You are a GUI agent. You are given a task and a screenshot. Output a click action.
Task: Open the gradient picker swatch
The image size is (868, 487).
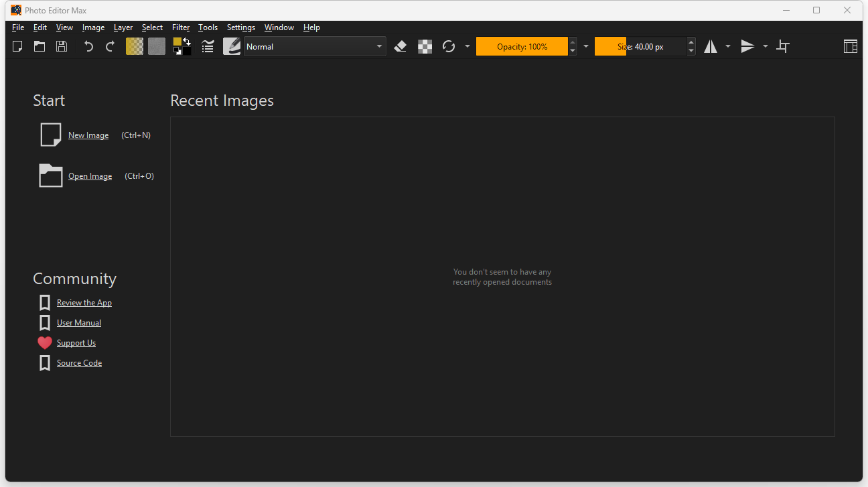[x=135, y=46]
